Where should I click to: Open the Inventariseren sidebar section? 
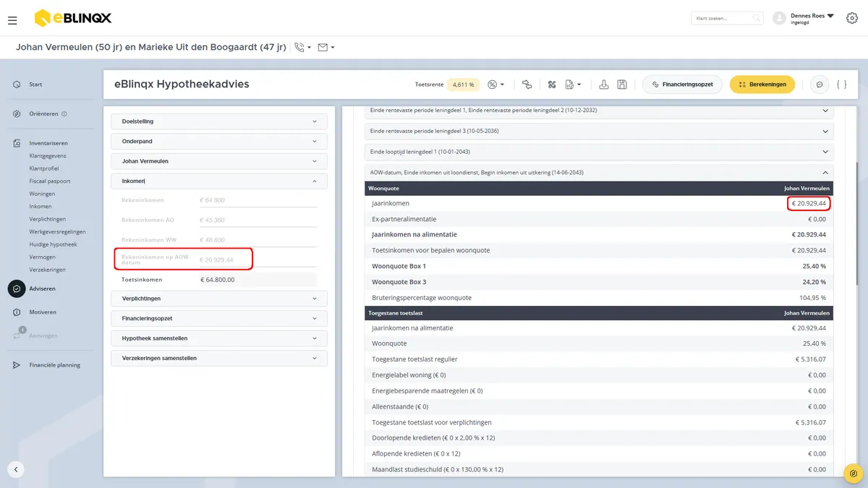click(x=48, y=143)
